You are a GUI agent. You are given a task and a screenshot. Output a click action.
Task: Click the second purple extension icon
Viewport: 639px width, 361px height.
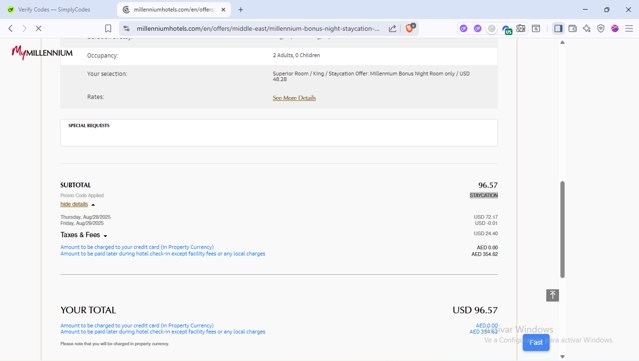click(478, 29)
